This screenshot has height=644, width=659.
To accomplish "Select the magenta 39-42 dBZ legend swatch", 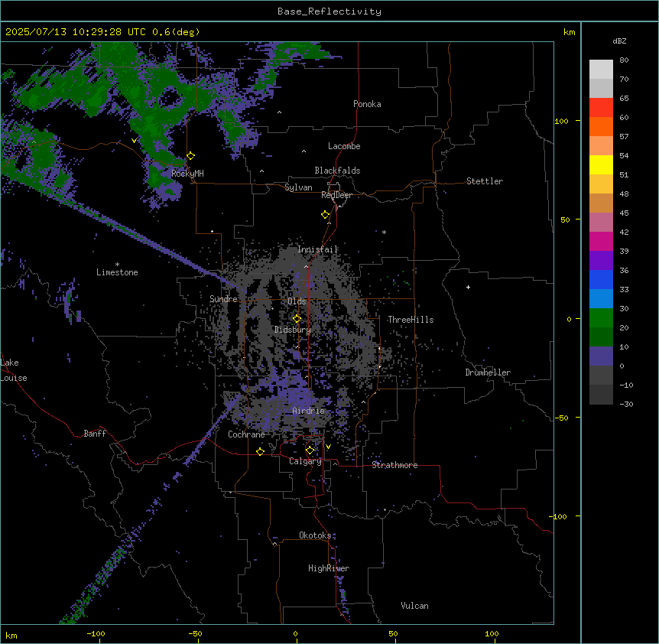I will pos(601,241).
